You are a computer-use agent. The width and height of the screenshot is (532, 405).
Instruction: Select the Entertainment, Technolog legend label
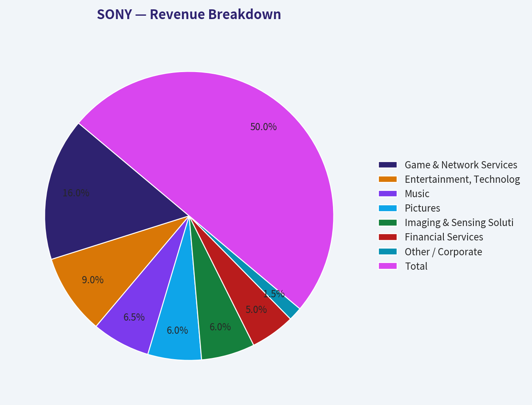click(462, 179)
